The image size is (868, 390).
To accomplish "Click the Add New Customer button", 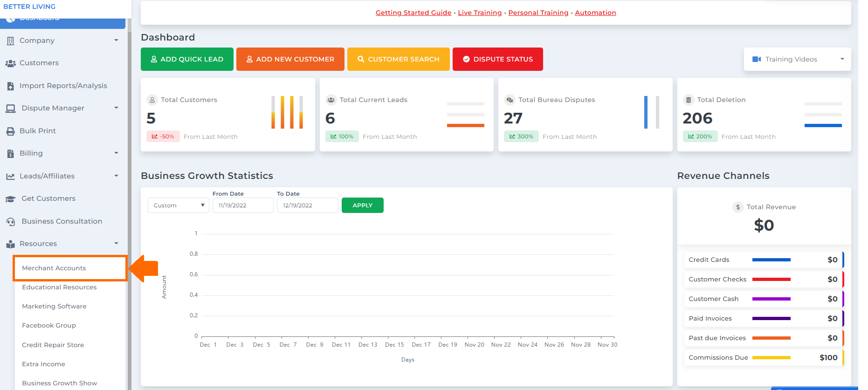I will click(x=290, y=59).
